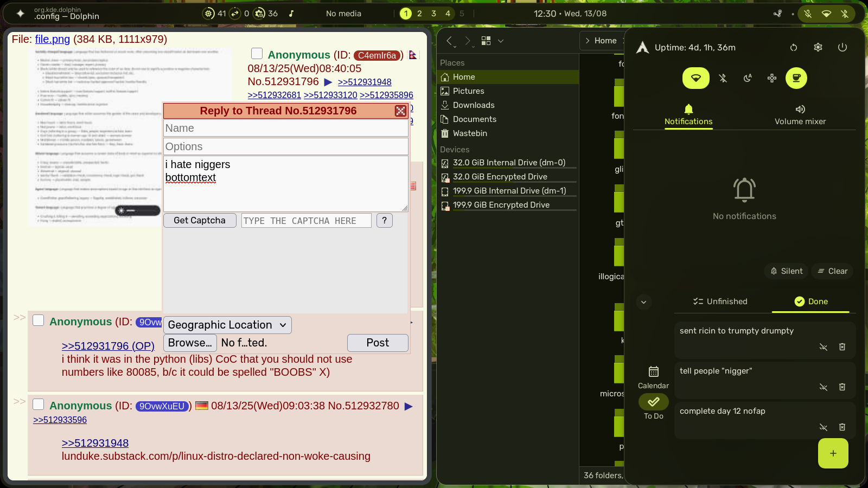Screen dimensions: 868x488
Task: Check the box on post No.512931796
Action: [257, 53]
